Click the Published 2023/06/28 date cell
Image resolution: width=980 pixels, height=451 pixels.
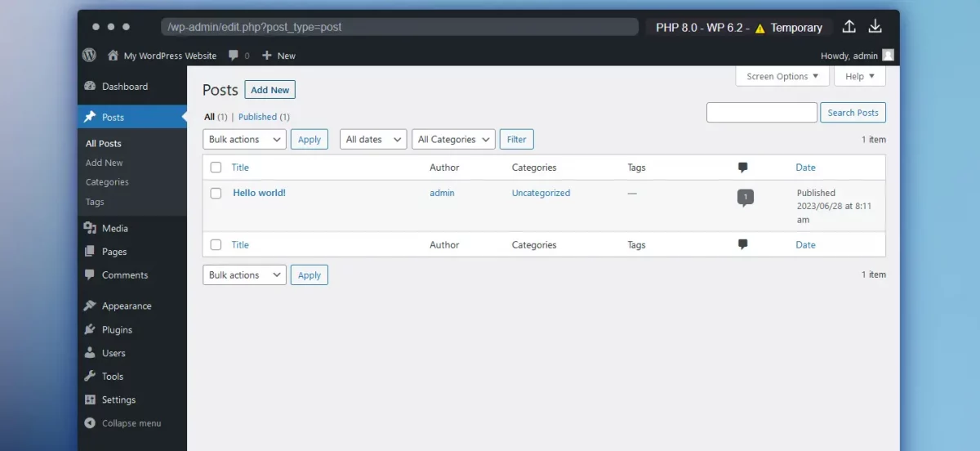835,206
